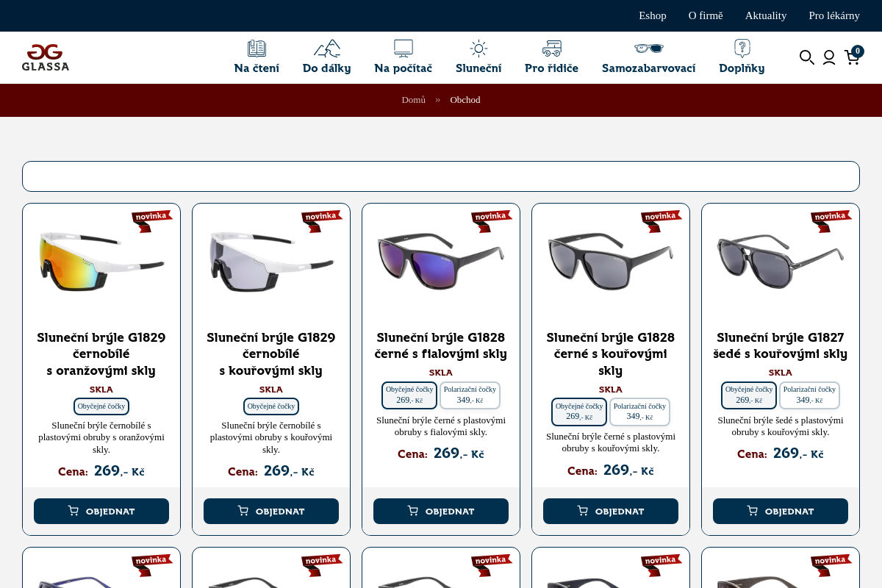Open the user account icon
This screenshot has width=882, height=588.
pyautogui.click(x=829, y=57)
